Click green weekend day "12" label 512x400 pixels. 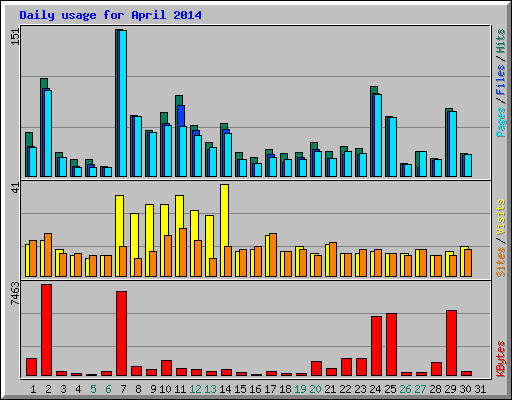[x=195, y=389]
